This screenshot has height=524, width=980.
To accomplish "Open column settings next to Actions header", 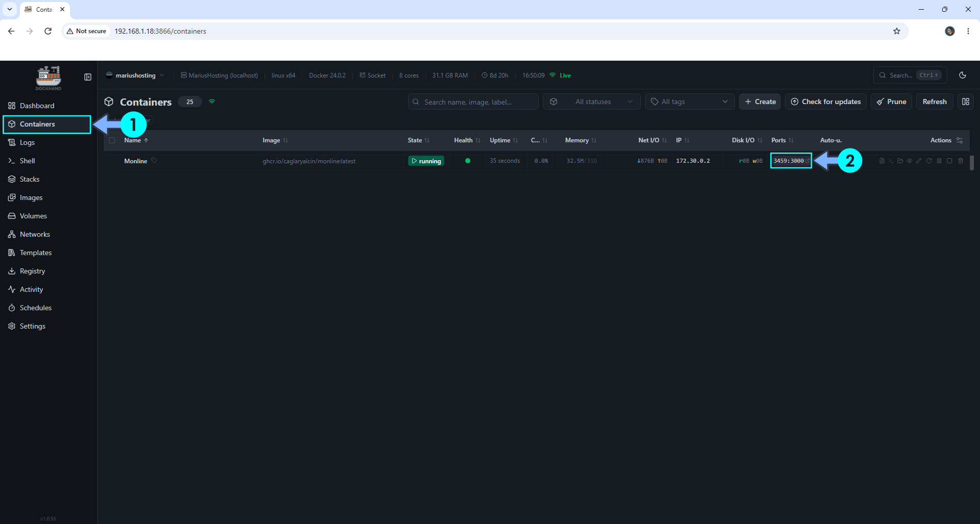I will coord(960,140).
